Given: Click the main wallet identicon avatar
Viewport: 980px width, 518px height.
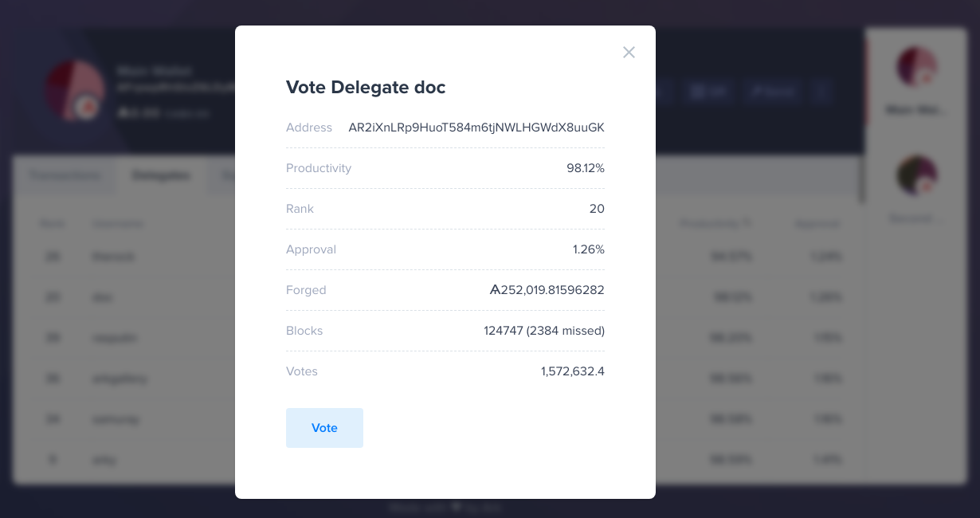Looking at the screenshot, I should pyautogui.click(x=74, y=91).
